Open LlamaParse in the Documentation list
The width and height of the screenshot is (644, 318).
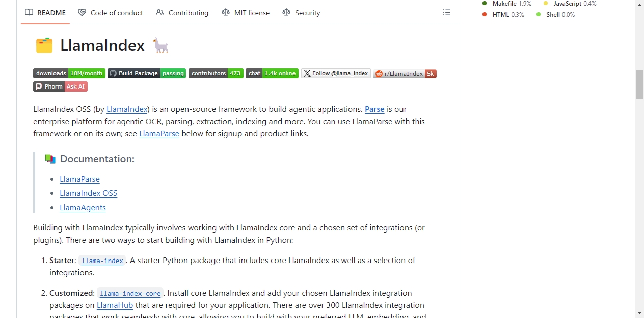point(79,179)
